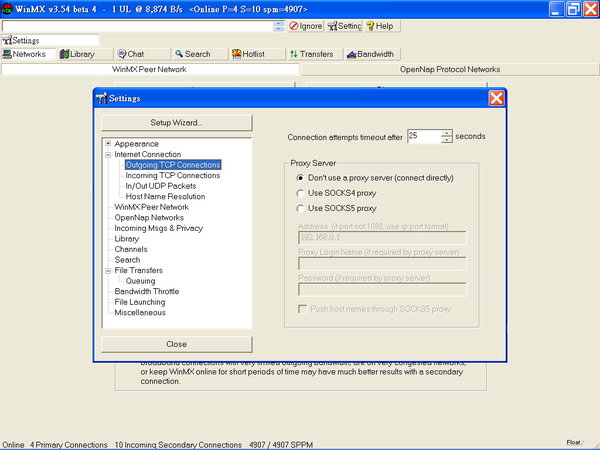Viewport: 600px width, 450px height.
Task: Select Incoming Msgs & Privacy tree item
Action: click(158, 228)
